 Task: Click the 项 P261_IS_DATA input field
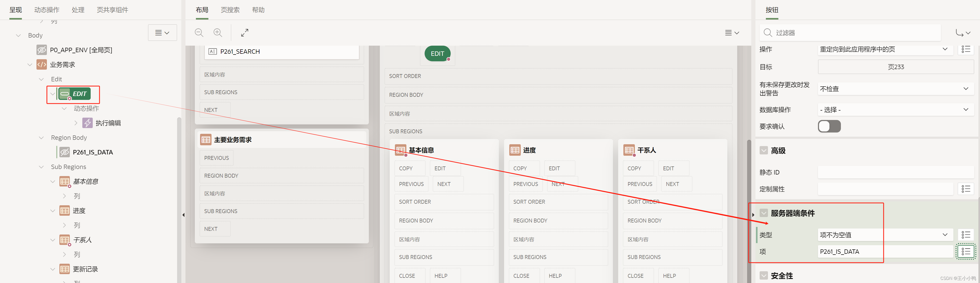pos(885,251)
